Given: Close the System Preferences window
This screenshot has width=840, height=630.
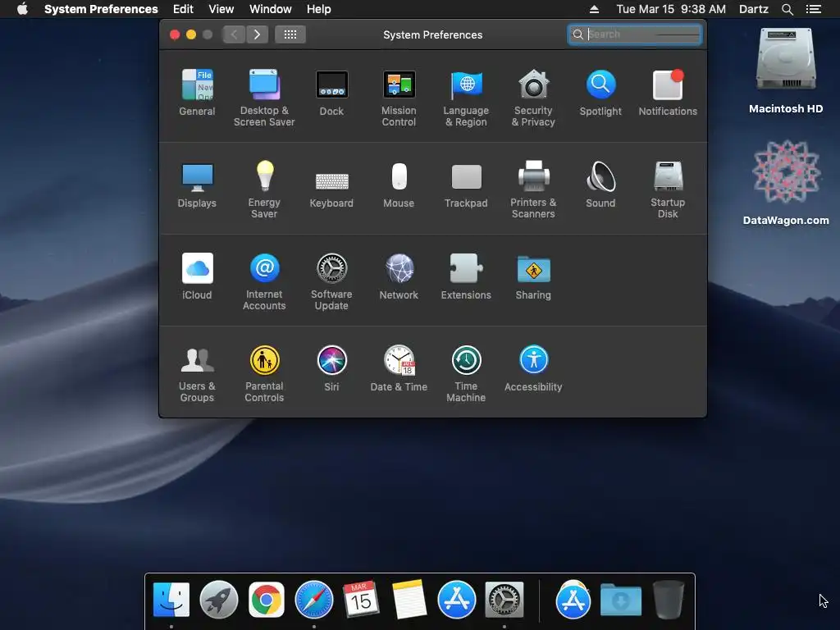Looking at the screenshot, I should coord(175,34).
